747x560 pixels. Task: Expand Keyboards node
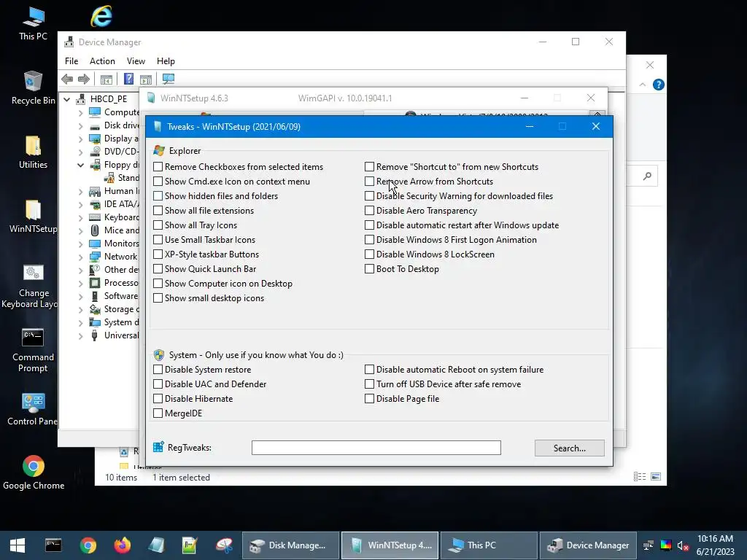tap(80, 217)
